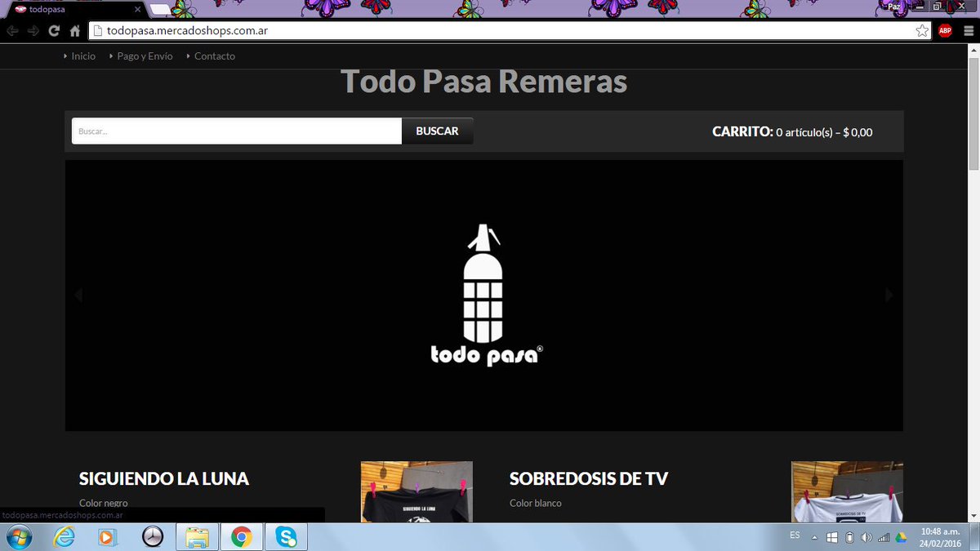Show hidden system tray icons

[x=813, y=537]
